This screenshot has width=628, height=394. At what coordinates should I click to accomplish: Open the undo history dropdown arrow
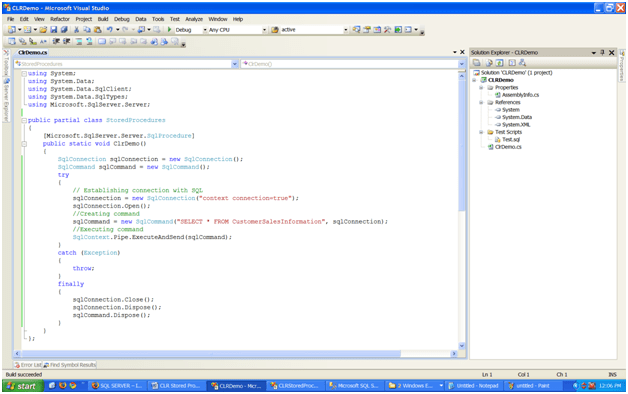tap(118, 30)
